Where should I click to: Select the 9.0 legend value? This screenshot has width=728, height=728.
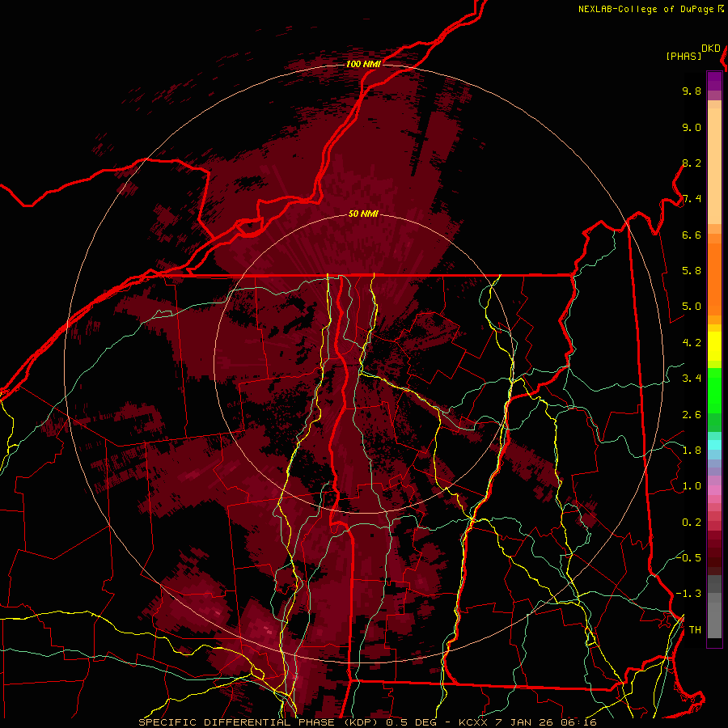(692, 128)
